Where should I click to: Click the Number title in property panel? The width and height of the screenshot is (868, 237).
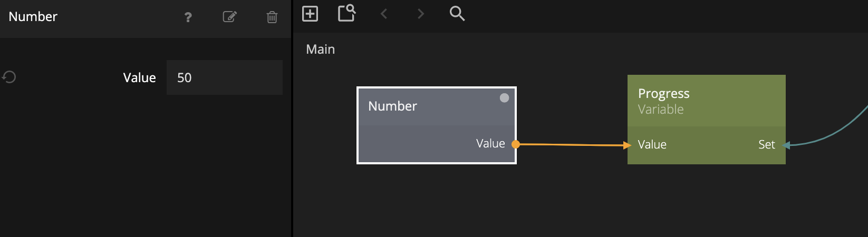point(33,17)
